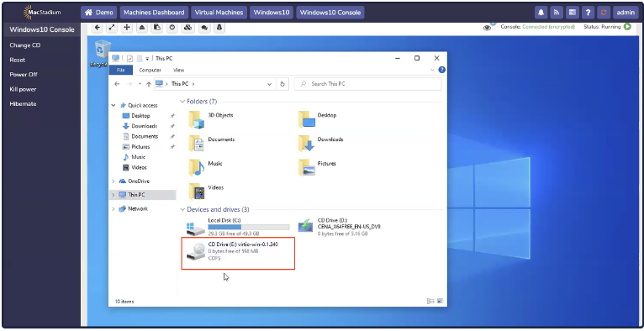Open recent locations dropdown next to forward arrow
The width and height of the screenshot is (644, 331).
click(140, 84)
